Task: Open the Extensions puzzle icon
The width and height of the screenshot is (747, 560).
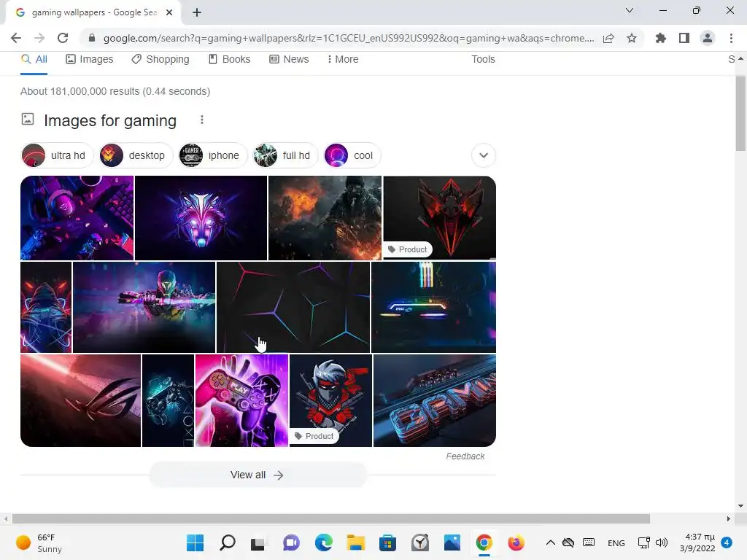Action: 660,38
